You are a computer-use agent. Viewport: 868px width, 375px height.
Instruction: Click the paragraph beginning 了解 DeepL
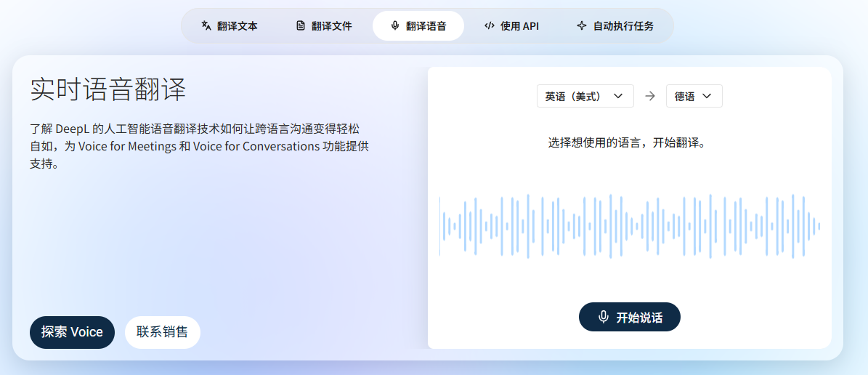(199, 147)
